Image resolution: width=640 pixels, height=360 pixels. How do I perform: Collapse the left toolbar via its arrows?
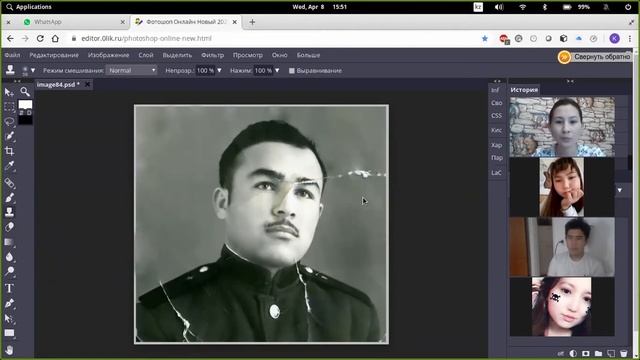coord(17,81)
